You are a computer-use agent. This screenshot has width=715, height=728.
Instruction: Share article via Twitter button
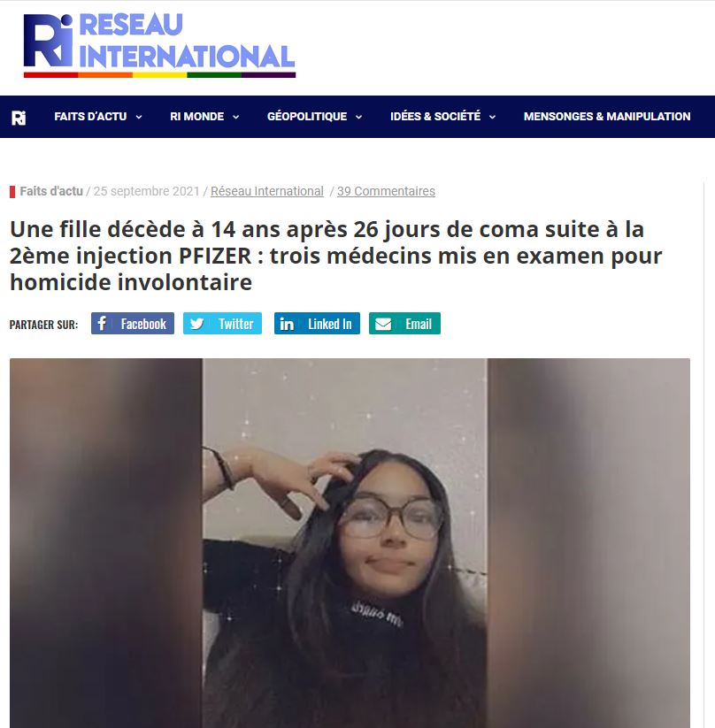[222, 324]
